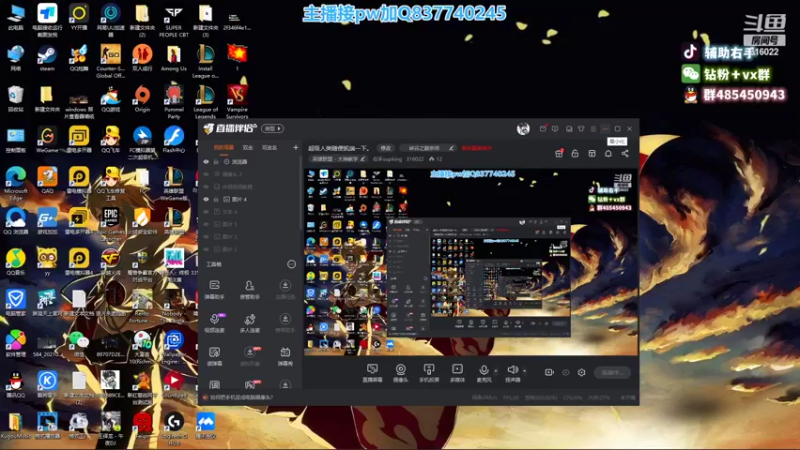The width and height of the screenshot is (800, 450).
Task: Open layout panel icon in top toolbar
Action: [x=592, y=154]
